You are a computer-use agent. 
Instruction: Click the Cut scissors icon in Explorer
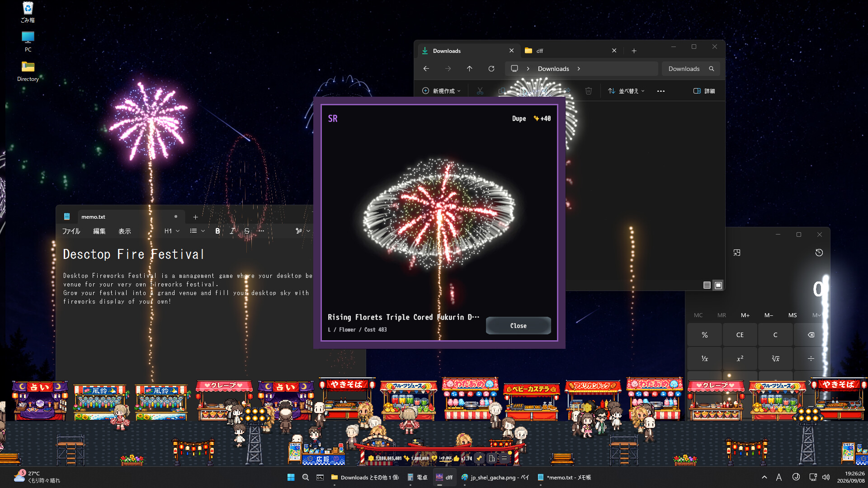click(x=480, y=91)
